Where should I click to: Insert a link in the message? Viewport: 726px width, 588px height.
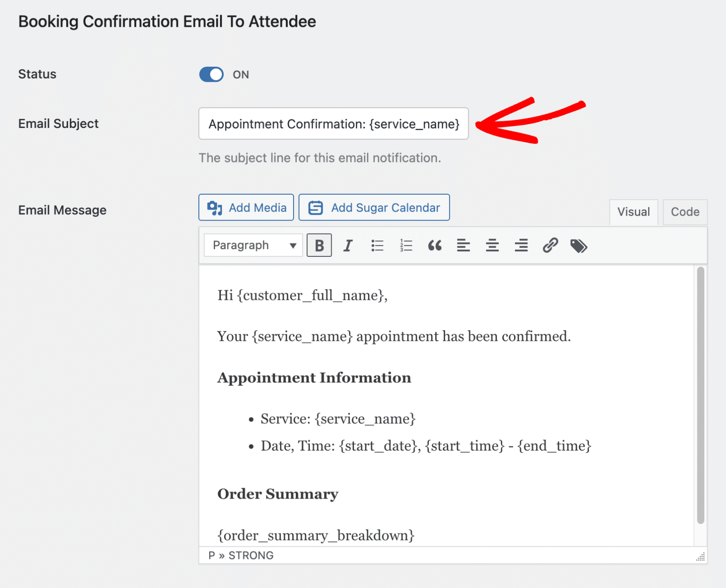(550, 245)
